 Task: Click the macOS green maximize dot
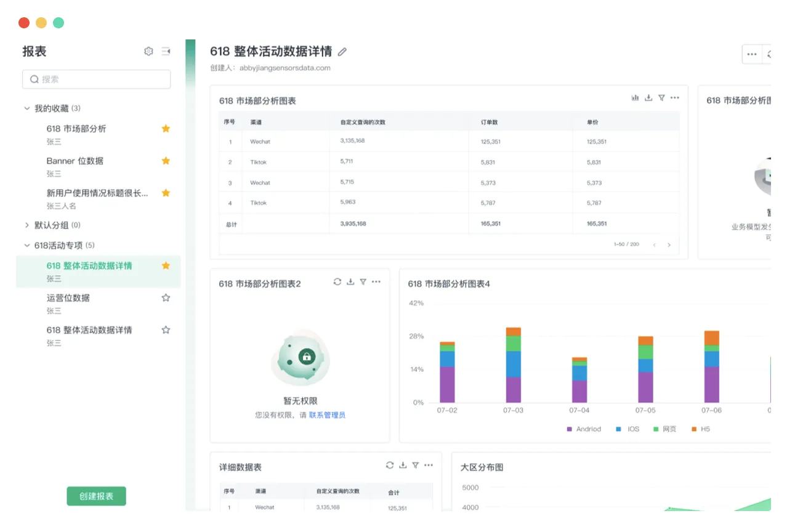(59, 23)
